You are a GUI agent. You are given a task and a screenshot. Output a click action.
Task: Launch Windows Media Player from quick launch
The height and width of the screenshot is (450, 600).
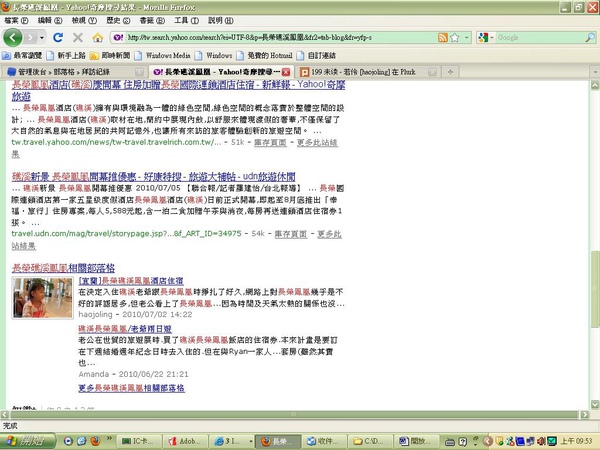tap(68, 441)
